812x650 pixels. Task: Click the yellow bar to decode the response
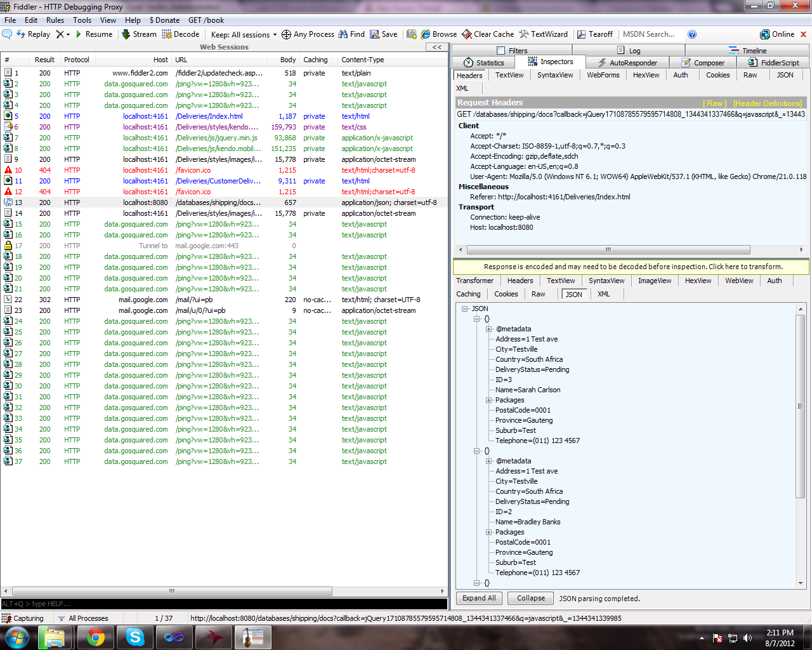coord(631,267)
